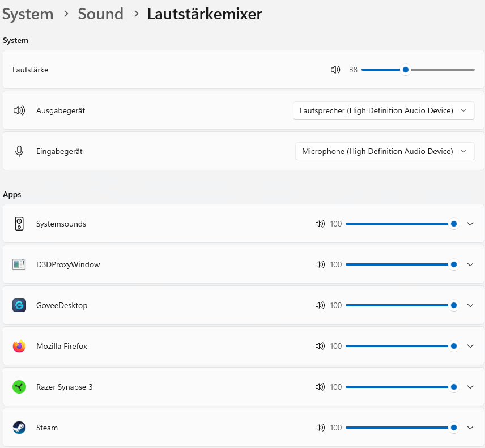Click the D3DProxyWindow app thumbnail icon
Image resolution: width=485 pixels, height=448 pixels.
[x=19, y=264]
